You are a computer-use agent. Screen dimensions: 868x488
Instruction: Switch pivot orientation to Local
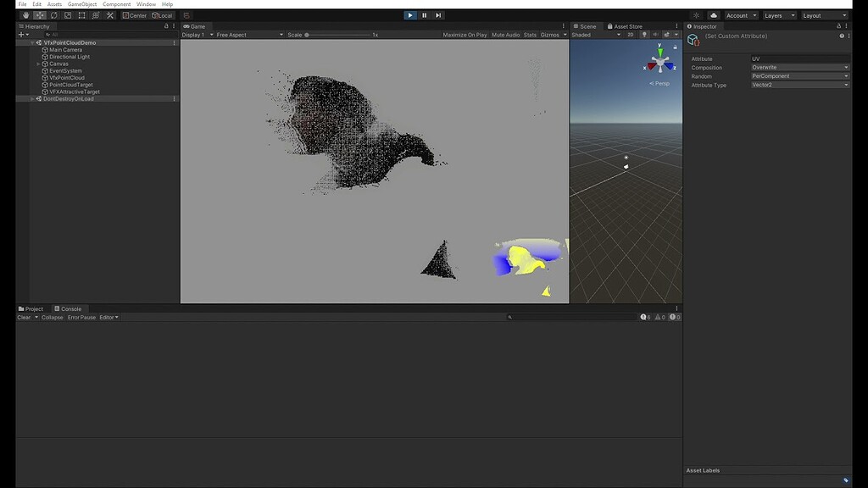pos(164,15)
